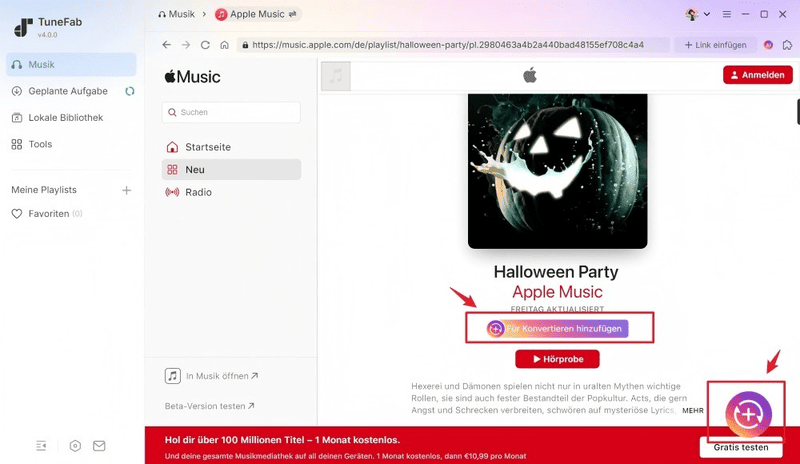Click the Apple Music logo
This screenshot has width=800, height=464.
(x=192, y=77)
